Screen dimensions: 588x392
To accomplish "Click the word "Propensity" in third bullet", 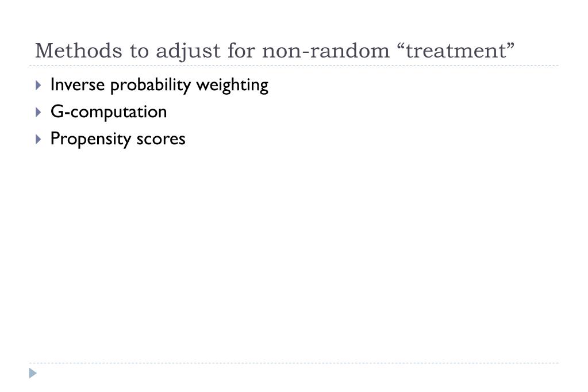I will click(91, 139).
